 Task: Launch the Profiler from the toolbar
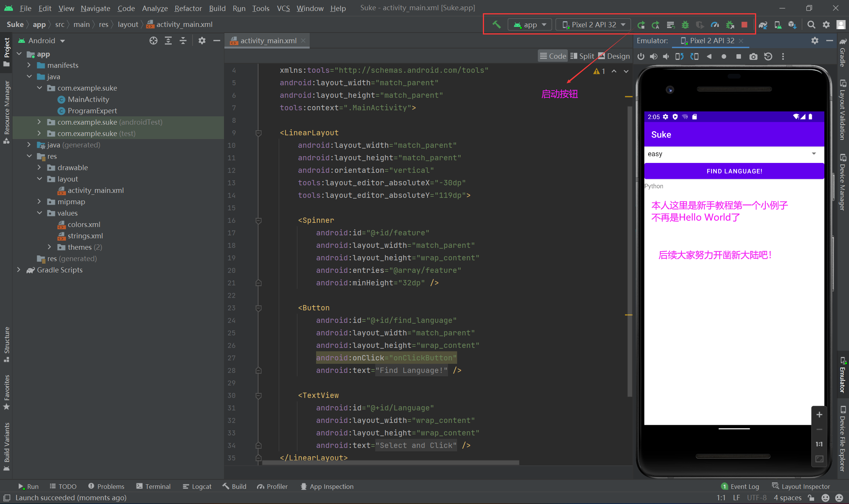715,24
